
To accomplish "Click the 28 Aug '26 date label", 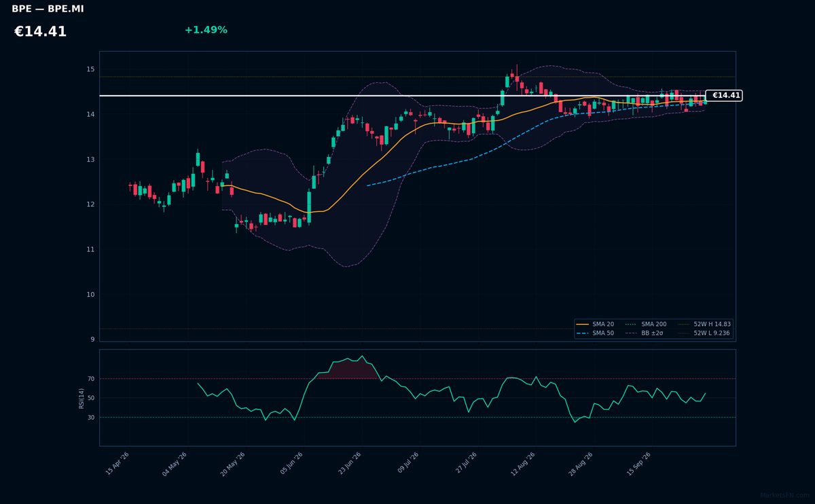I will [581, 464].
